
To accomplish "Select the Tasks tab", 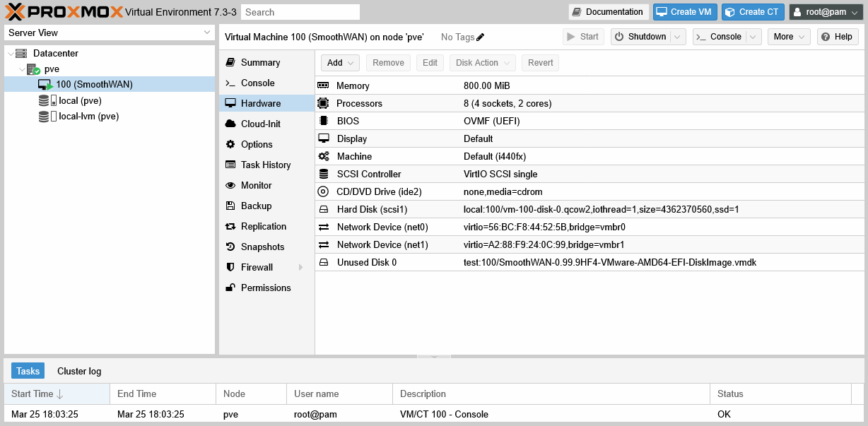I will tap(28, 370).
